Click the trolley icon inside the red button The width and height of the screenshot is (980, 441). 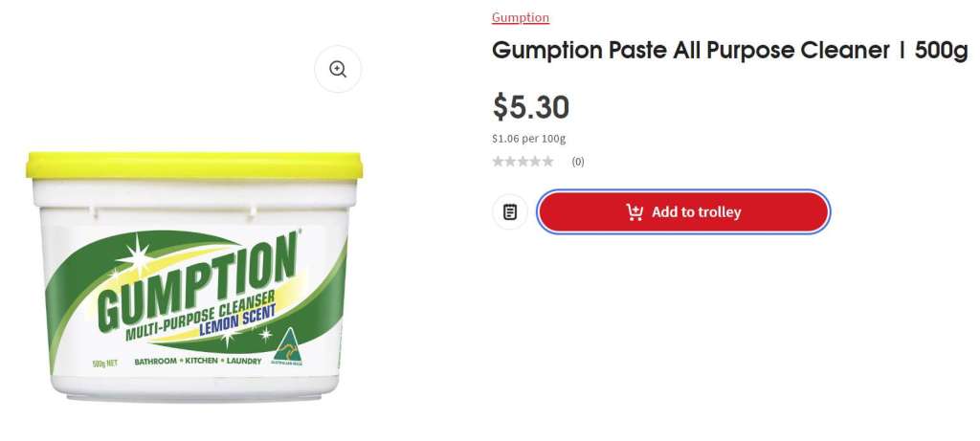click(x=635, y=212)
